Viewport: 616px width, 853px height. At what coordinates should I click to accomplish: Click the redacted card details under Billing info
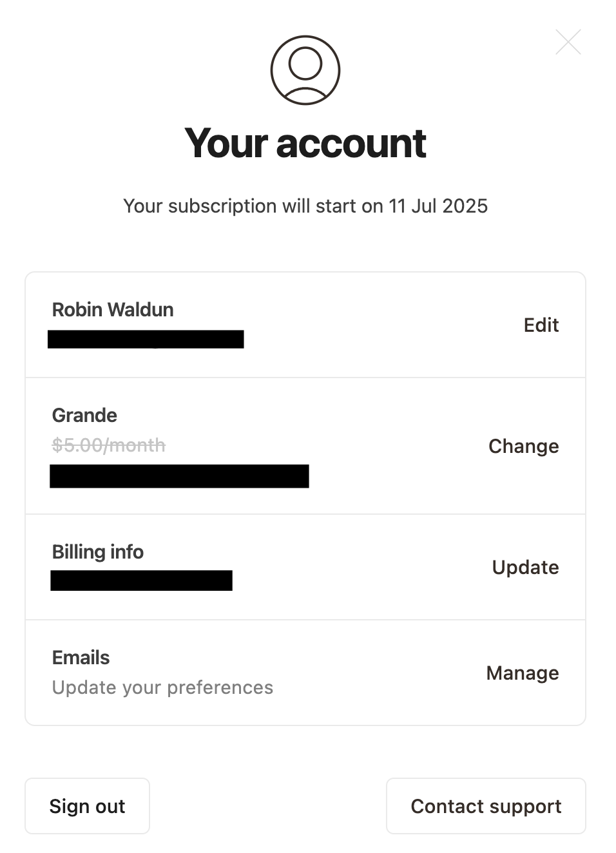tap(141, 580)
